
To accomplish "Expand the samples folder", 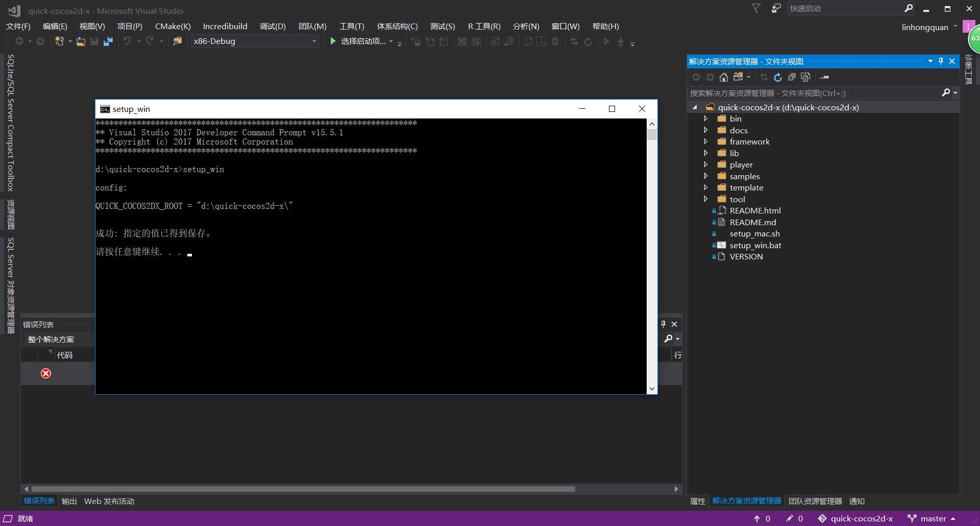I will point(705,176).
